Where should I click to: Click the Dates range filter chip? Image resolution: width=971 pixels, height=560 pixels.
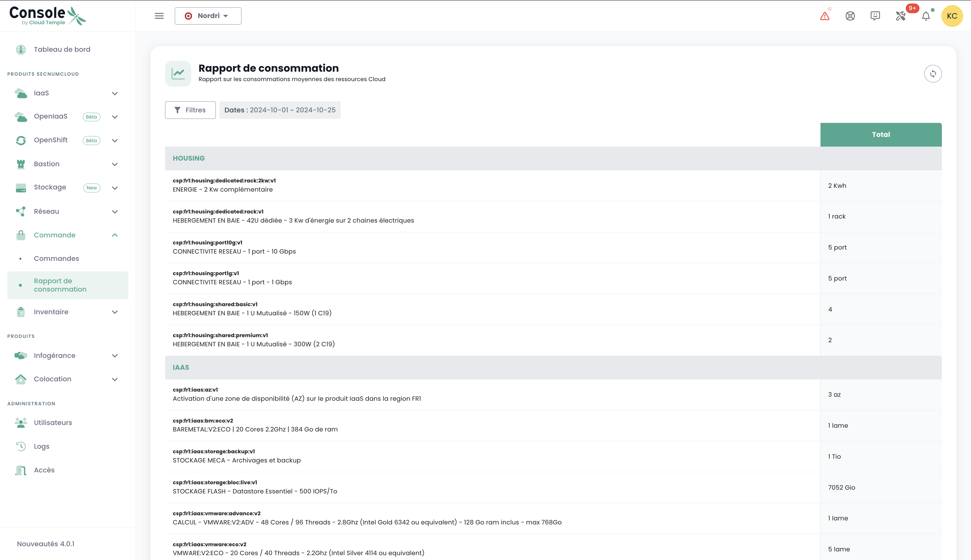[280, 110]
